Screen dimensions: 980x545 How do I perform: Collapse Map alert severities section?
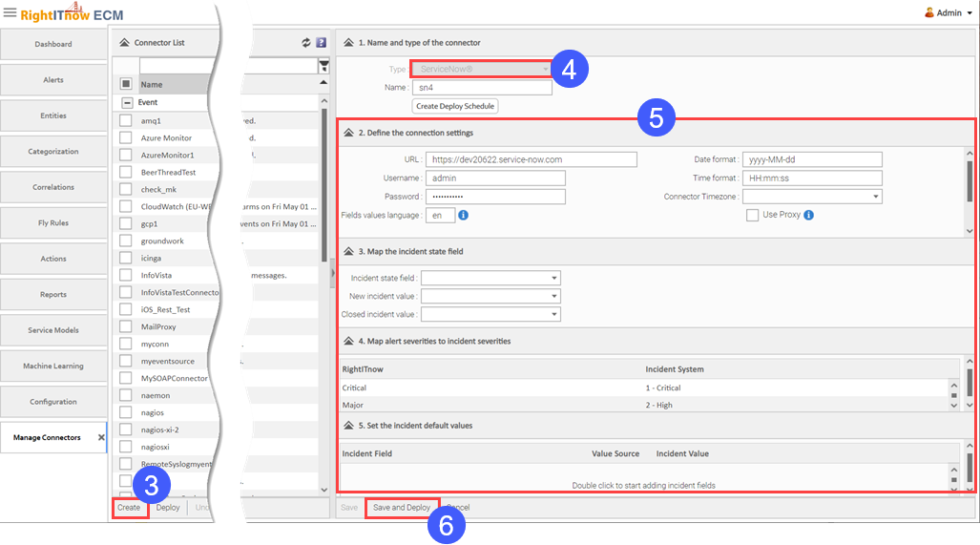(348, 342)
